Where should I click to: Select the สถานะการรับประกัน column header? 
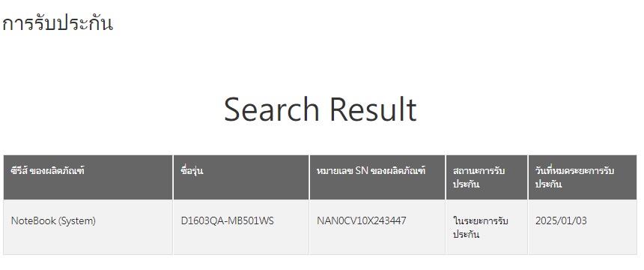(487, 178)
